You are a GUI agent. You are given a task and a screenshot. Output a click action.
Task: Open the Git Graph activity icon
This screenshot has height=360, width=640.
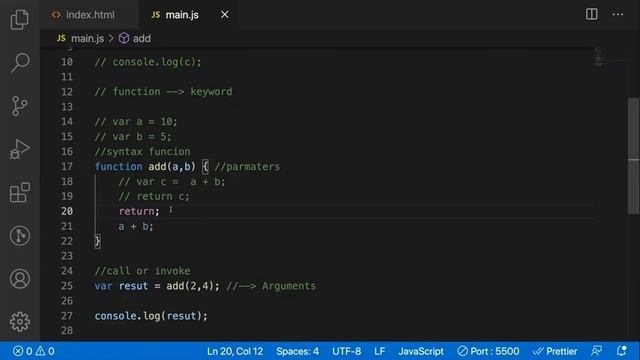tap(20, 236)
